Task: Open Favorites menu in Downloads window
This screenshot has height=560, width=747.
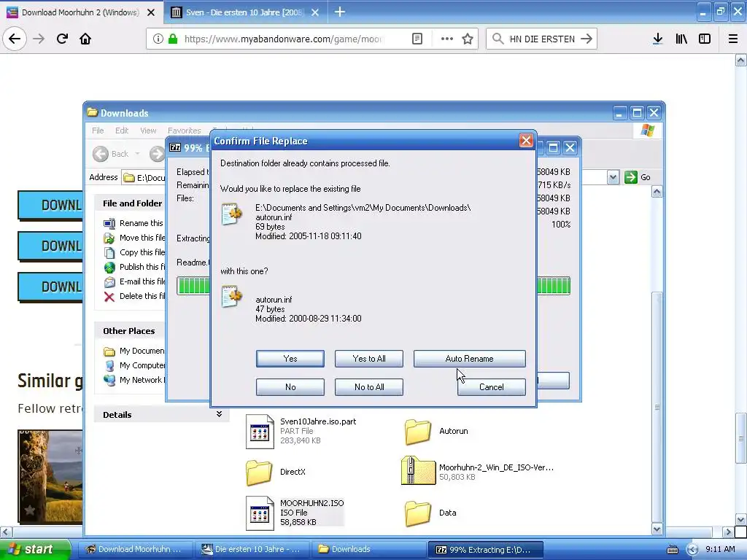Action: pos(184,131)
